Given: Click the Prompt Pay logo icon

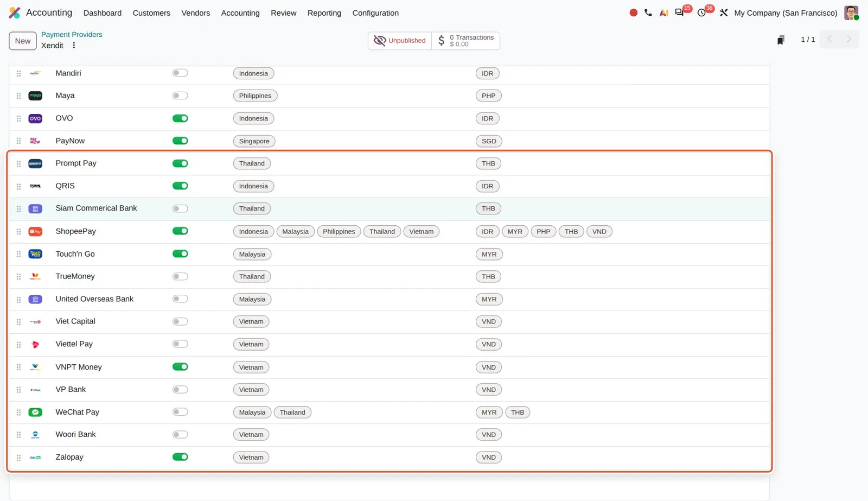Looking at the screenshot, I should (x=35, y=163).
